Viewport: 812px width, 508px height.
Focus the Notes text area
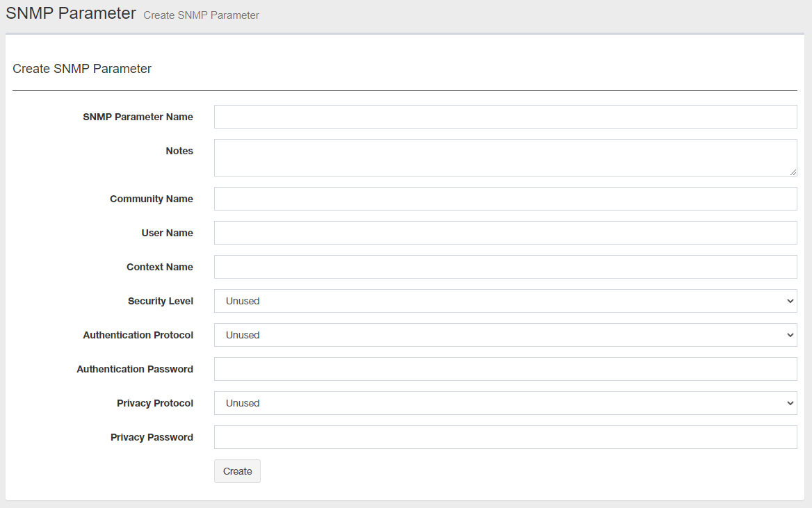point(505,158)
